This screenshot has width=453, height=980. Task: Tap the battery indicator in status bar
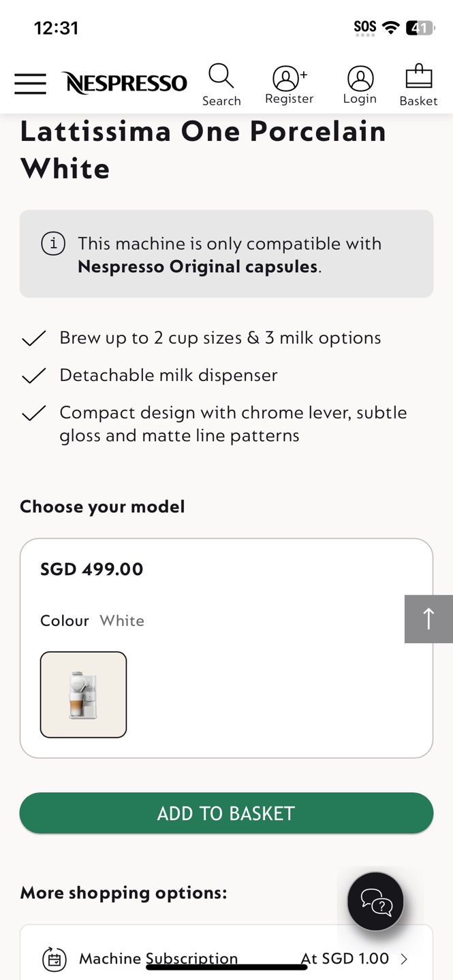tap(419, 28)
